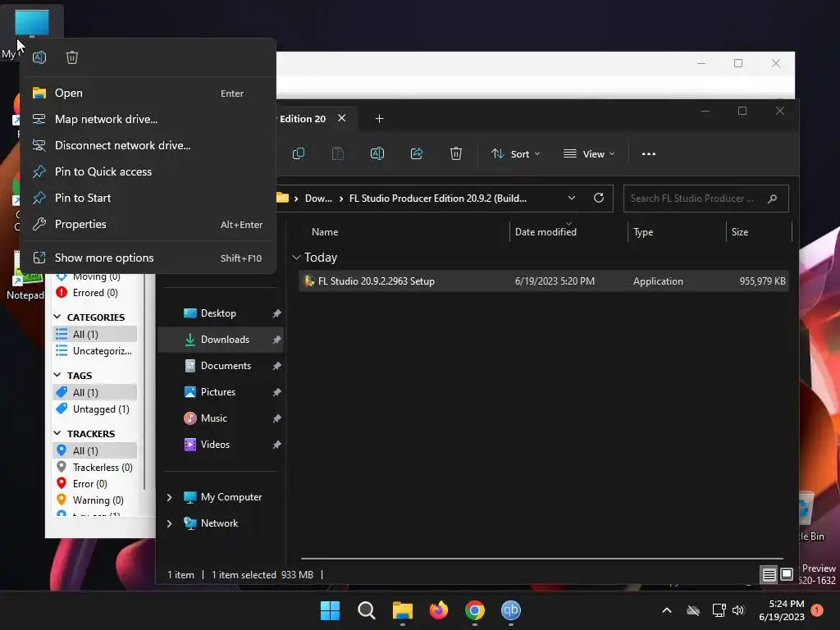This screenshot has height=630, width=840.
Task: Choose Open from the context menu
Action: tap(148, 94)
